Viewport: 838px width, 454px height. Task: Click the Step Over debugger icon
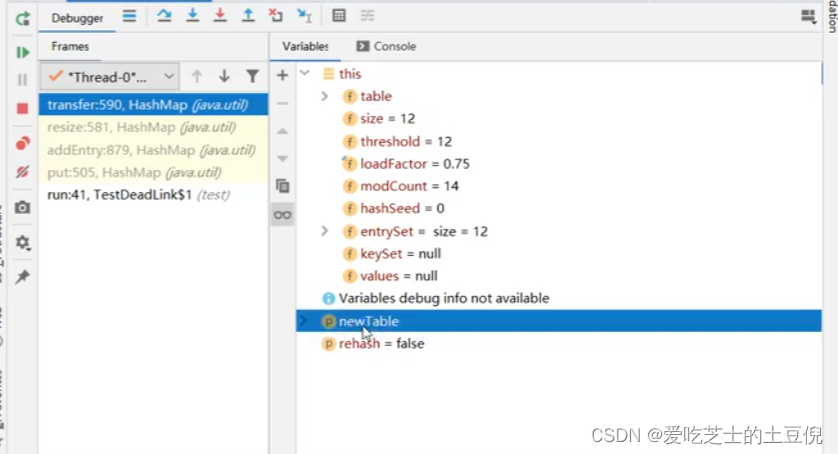pyautogui.click(x=164, y=16)
